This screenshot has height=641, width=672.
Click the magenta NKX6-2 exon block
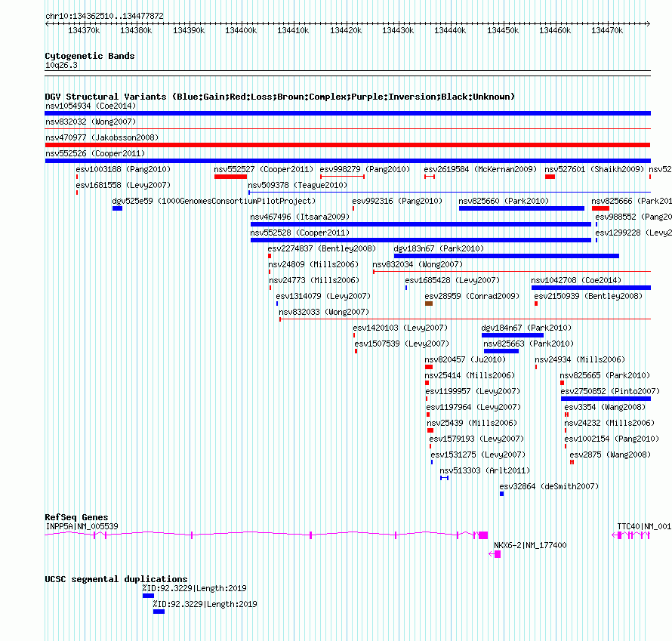point(498,554)
